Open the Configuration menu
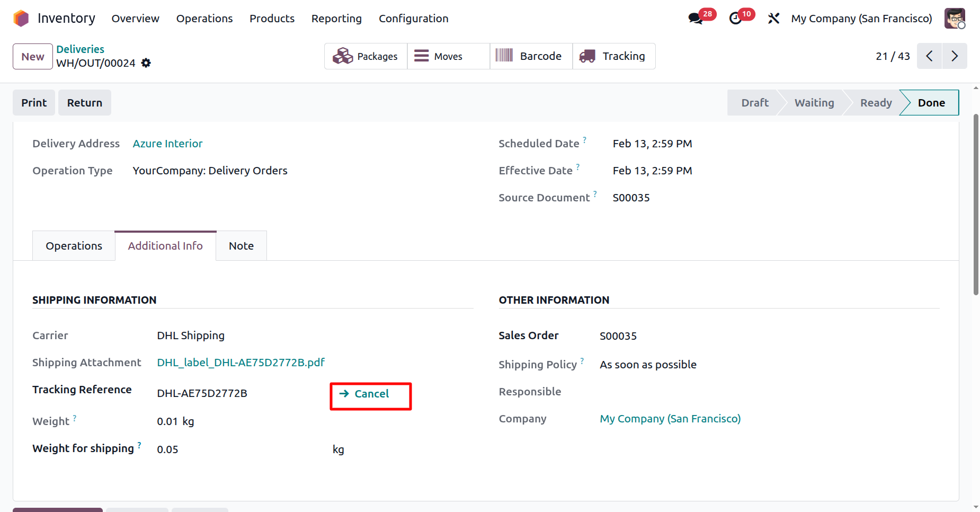The height and width of the screenshot is (512, 980). click(413, 19)
